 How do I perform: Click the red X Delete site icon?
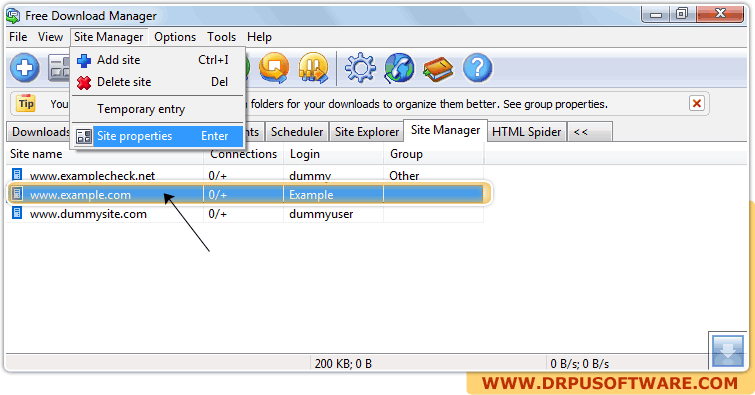click(84, 83)
